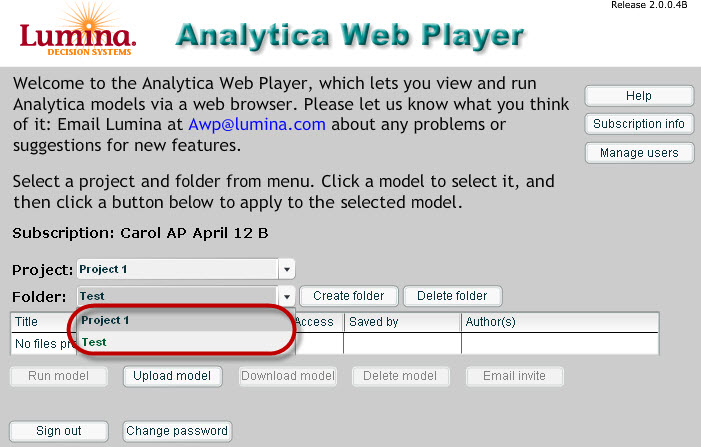Image resolution: width=701 pixels, height=447 pixels.
Task: Click the Author(s) column header
Action: 560,322
